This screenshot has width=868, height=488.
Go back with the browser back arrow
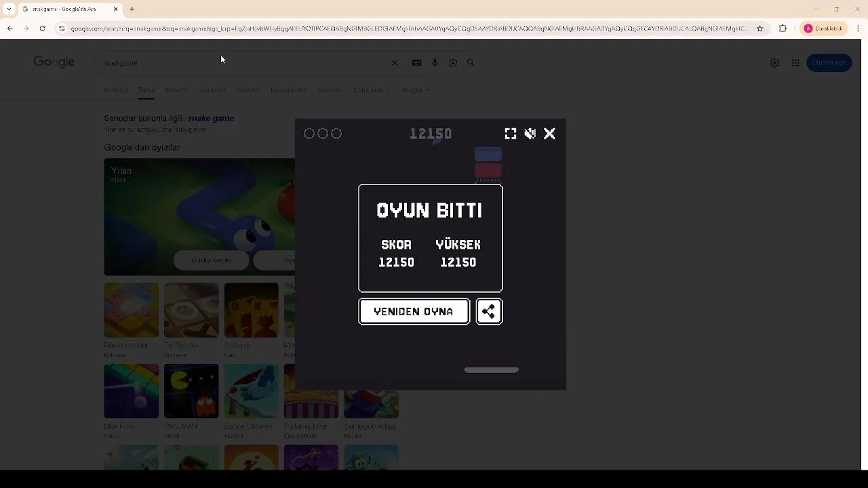click(x=9, y=28)
